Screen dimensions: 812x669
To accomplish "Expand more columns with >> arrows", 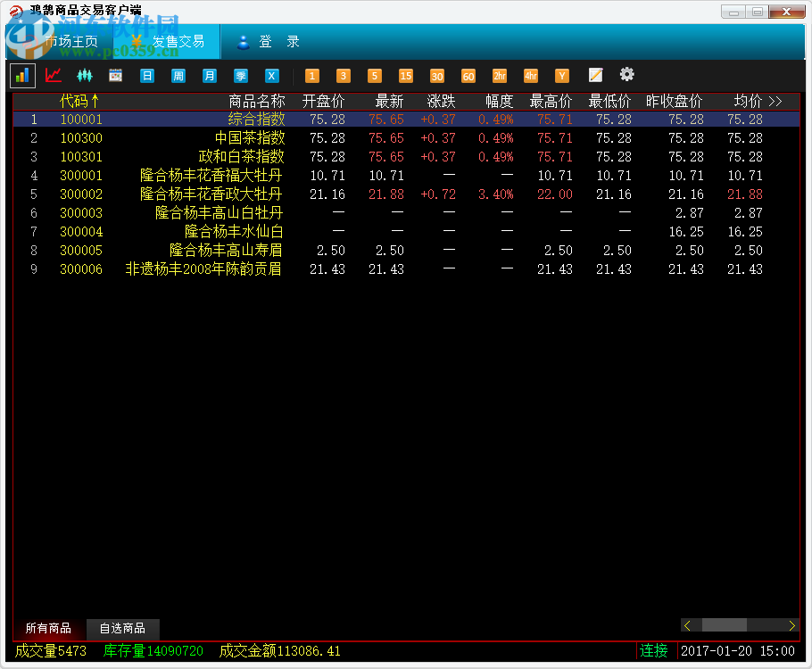I will click(775, 101).
